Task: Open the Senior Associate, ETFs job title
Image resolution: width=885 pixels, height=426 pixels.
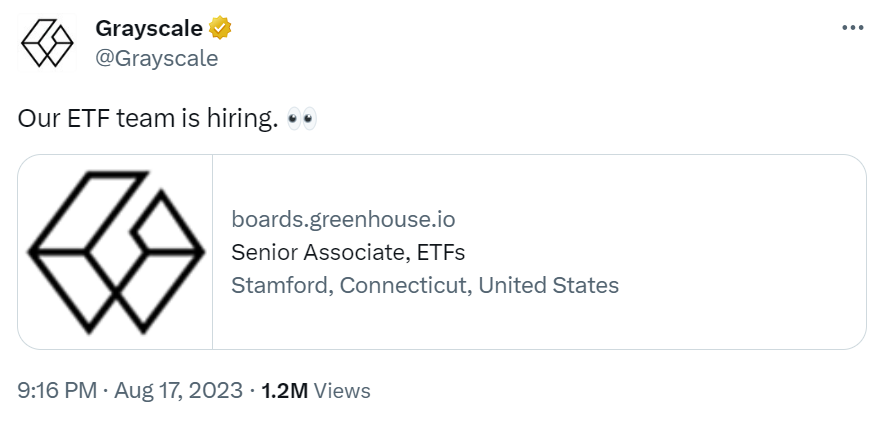Action: 348,251
